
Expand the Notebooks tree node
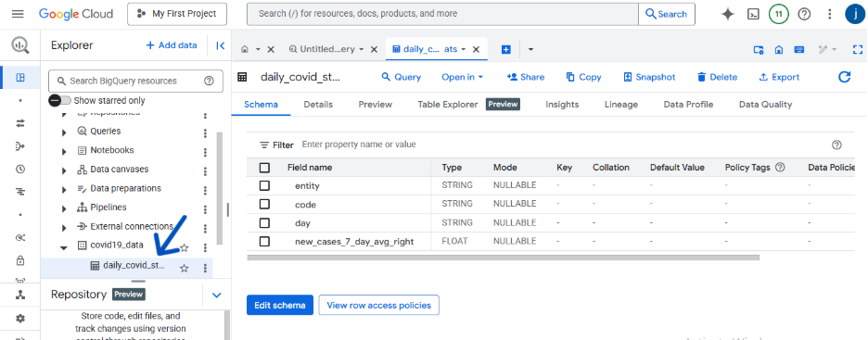click(x=64, y=151)
